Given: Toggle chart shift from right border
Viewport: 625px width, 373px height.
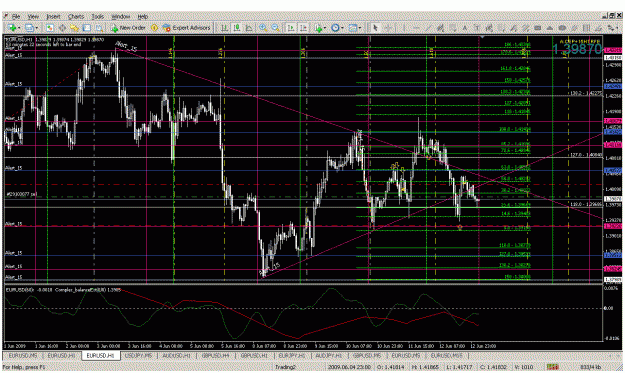Looking at the screenshot, I should tap(303, 28).
